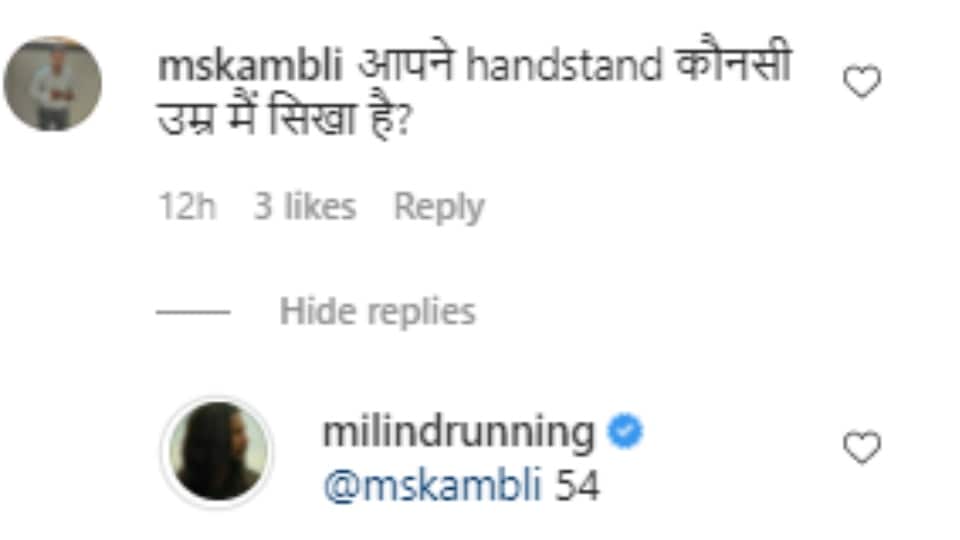Select the word 'handstand' in the comment
Screen dimensions: 960x540
(564, 66)
